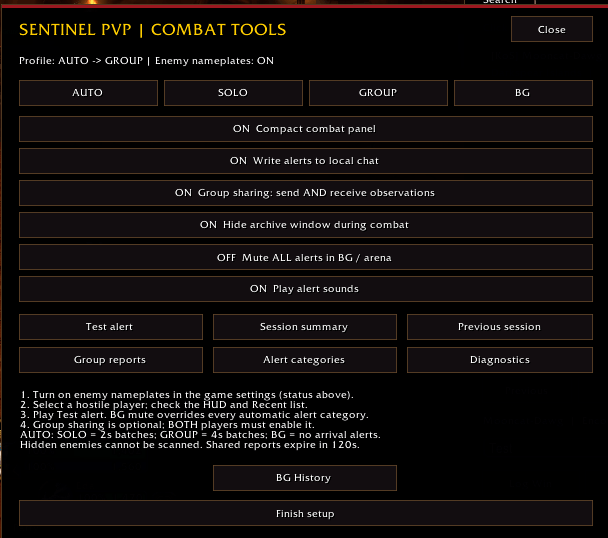608x538 pixels.
Task: Toggle Compact combat panel
Action: click(306, 129)
